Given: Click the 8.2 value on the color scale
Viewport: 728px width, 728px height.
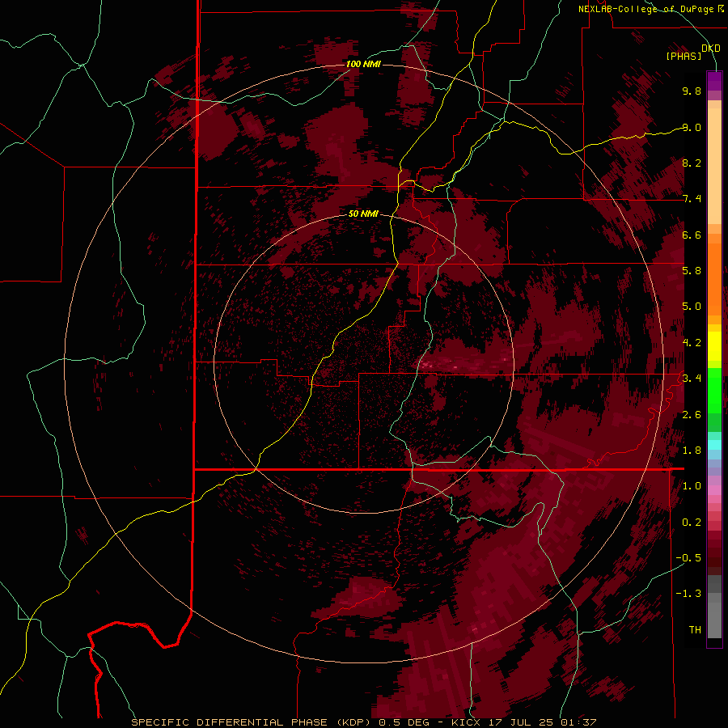Looking at the screenshot, I should 692,163.
